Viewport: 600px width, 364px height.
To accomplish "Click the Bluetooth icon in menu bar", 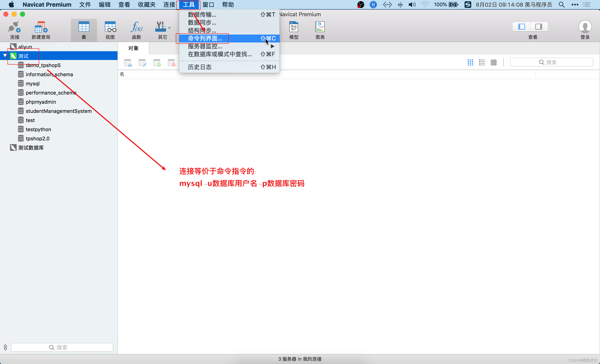I will click(400, 5).
